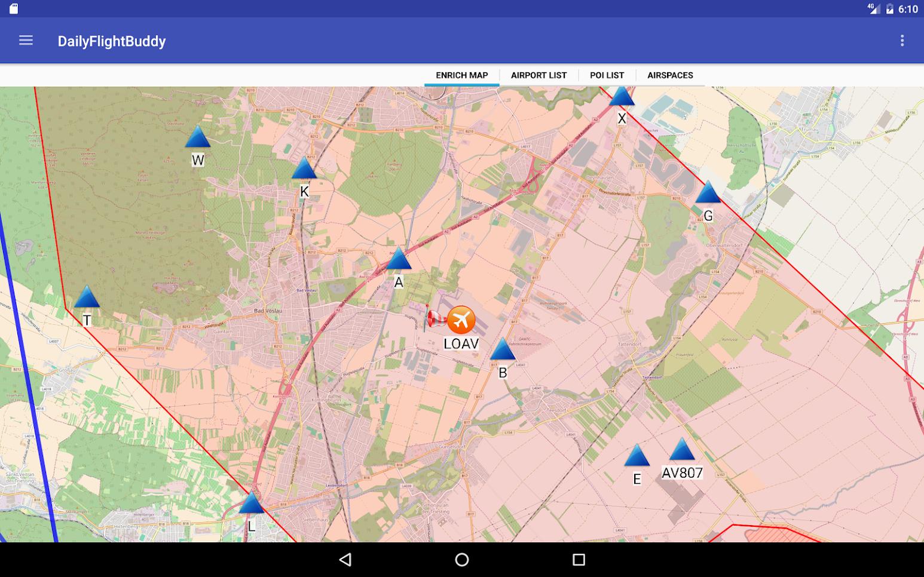Open the AIRSPACES tab
Image resolution: width=924 pixels, height=577 pixels.
pos(670,75)
